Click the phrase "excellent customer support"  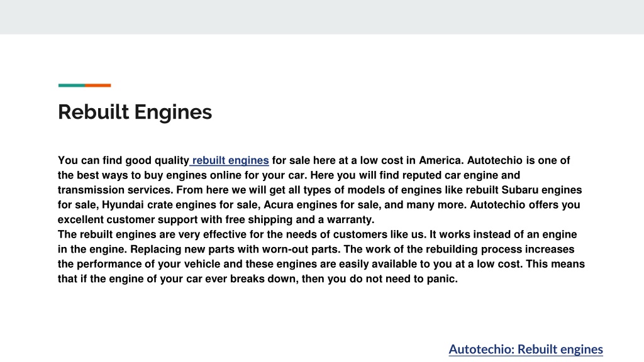pos(128,219)
